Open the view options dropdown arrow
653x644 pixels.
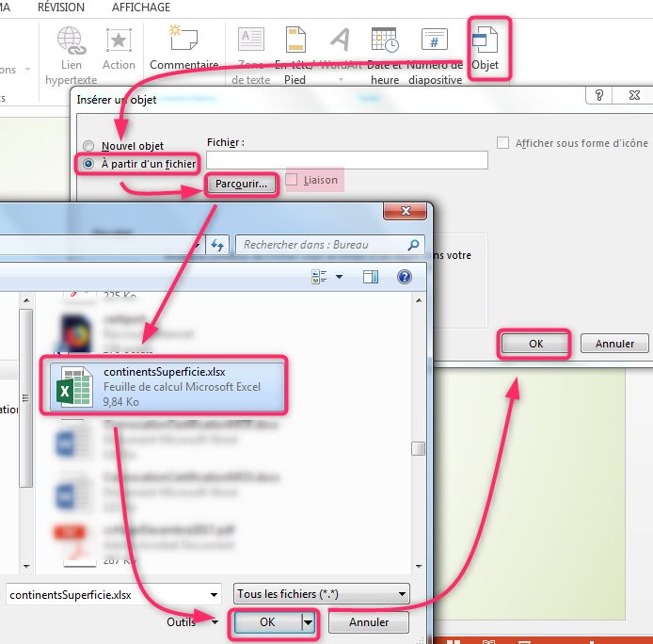point(339,277)
